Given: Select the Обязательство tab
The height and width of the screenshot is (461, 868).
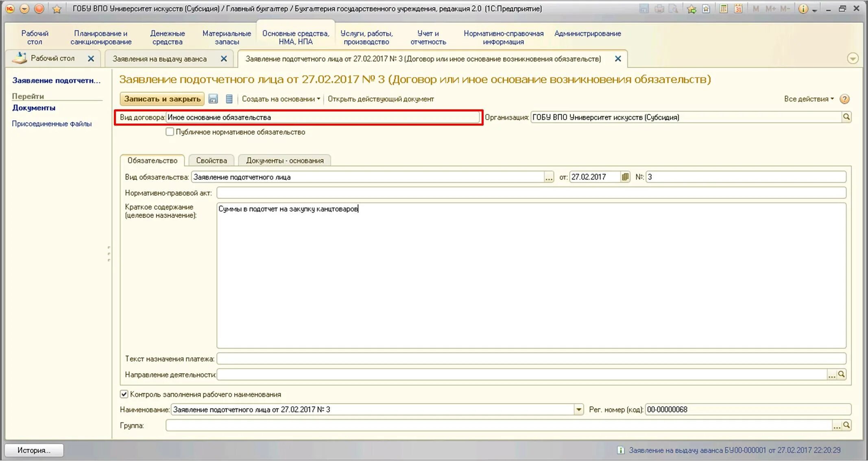Looking at the screenshot, I should [x=153, y=161].
